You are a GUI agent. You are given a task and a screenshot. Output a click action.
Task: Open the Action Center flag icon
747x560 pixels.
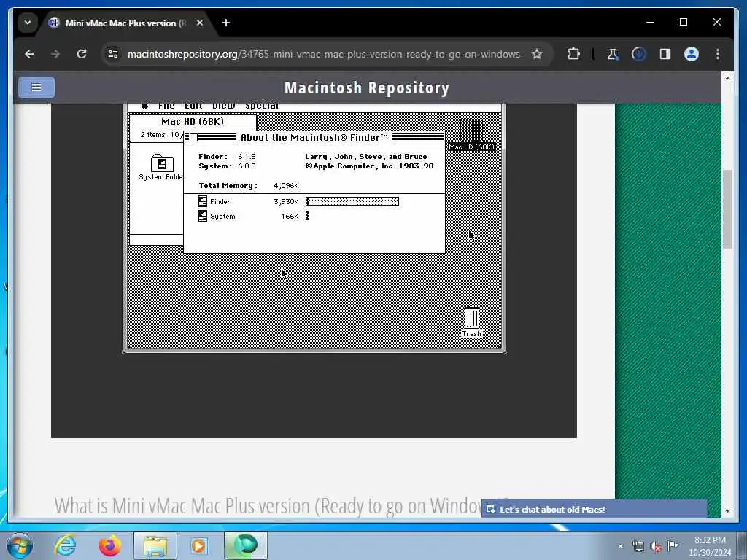pos(673,545)
